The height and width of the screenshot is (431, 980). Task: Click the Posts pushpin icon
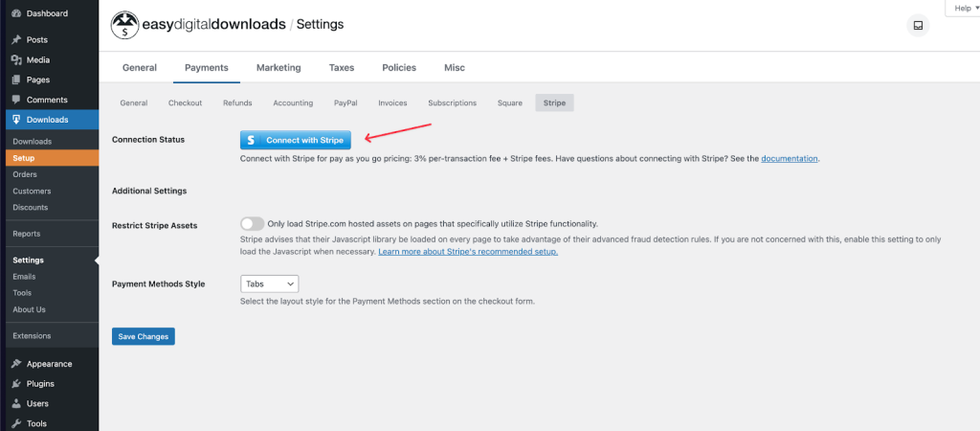[x=16, y=40]
